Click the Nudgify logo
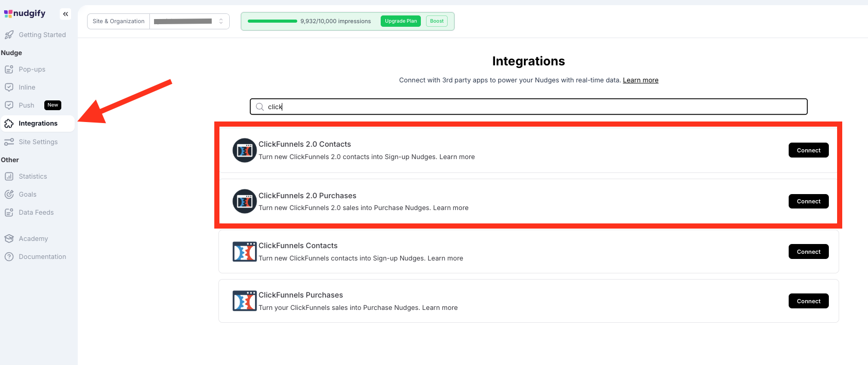This screenshot has height=365, width=868. click(25, 13)
